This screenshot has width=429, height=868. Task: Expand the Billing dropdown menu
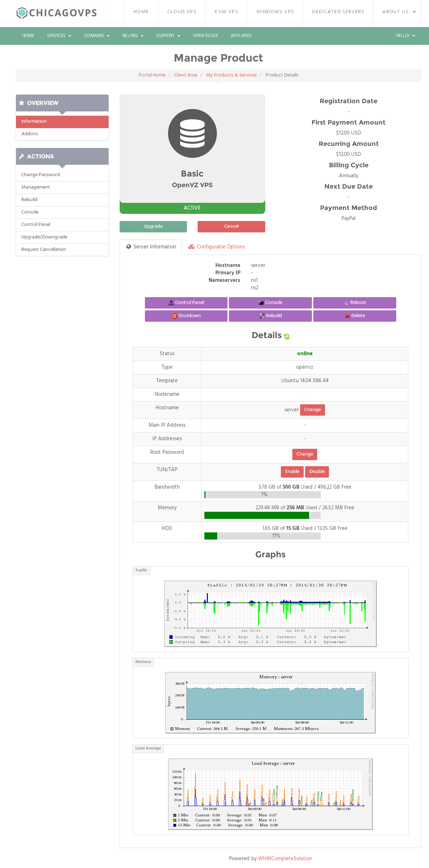pos(133,36)
